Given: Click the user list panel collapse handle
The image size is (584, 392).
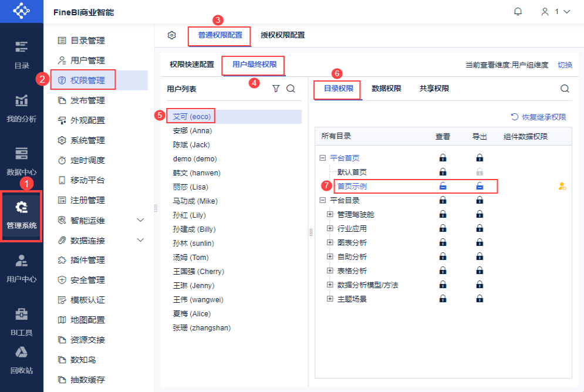Looking at the screenshot, I should 156,208.
